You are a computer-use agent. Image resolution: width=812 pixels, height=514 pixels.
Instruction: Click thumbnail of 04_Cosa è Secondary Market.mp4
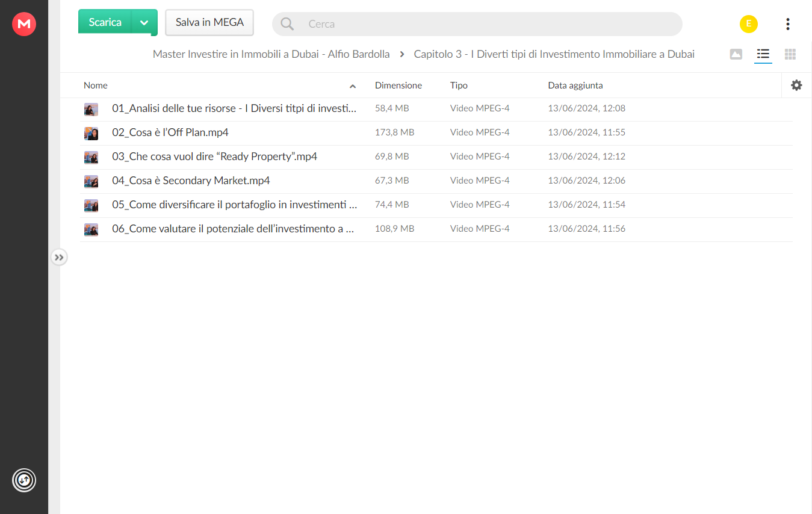point(91,181)
